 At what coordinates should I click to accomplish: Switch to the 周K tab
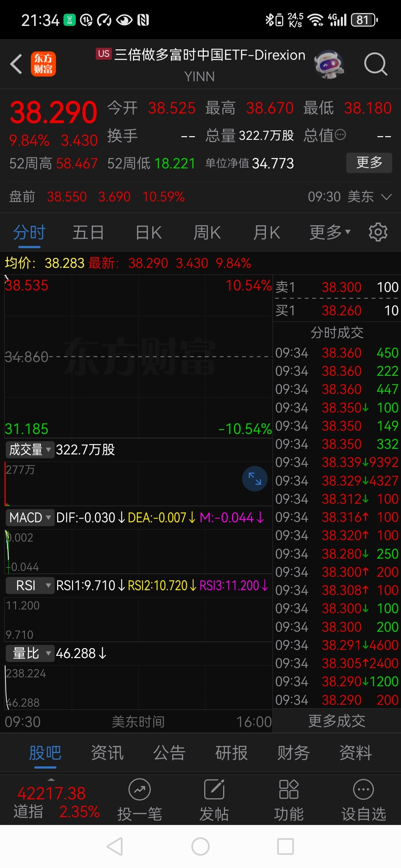click(x=207, y=233)
